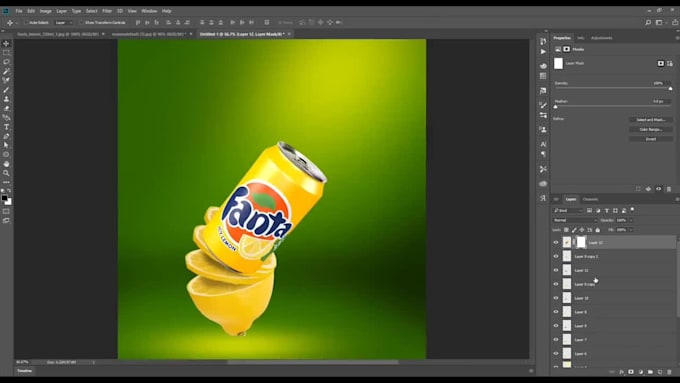Select the Clone Stamp tool
The height and width of the screenshot is (383, 680).
pos(6,99)
